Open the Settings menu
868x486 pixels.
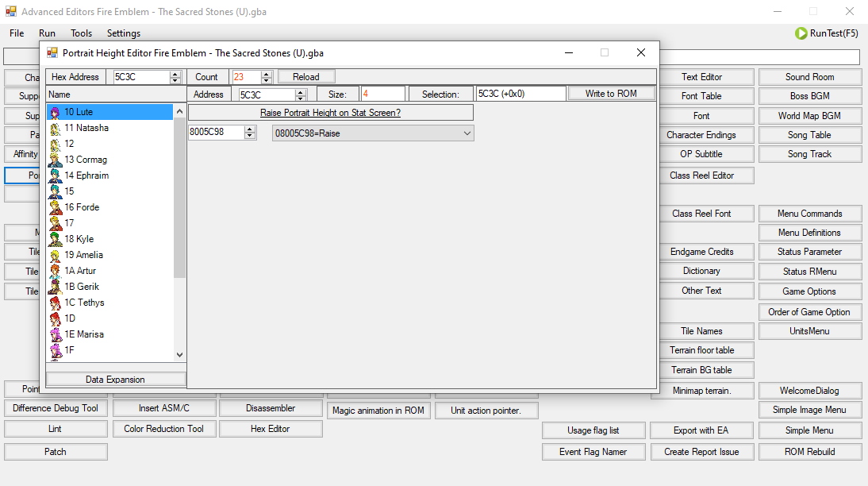(124, 33)
